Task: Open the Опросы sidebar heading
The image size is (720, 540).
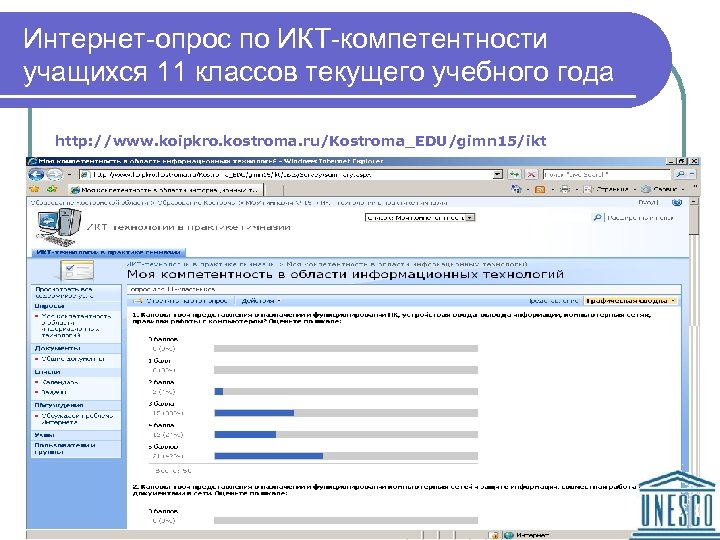Action: coord(49,306)
